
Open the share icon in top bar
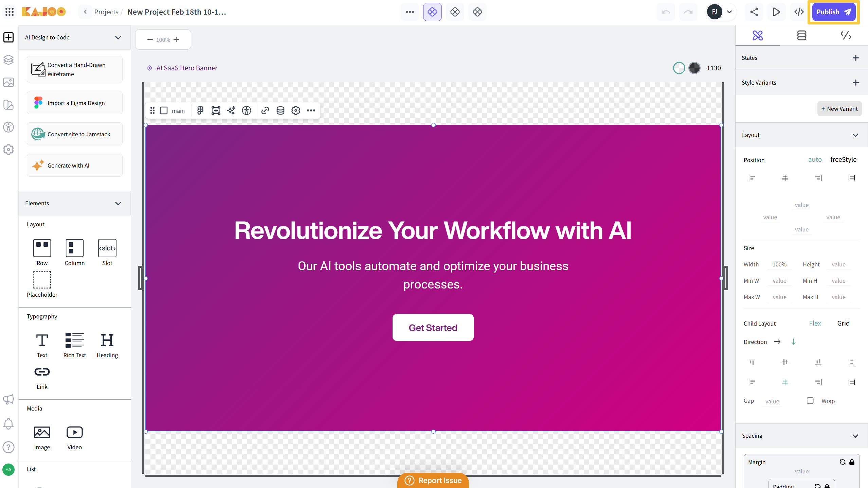(x=754, y=12)
